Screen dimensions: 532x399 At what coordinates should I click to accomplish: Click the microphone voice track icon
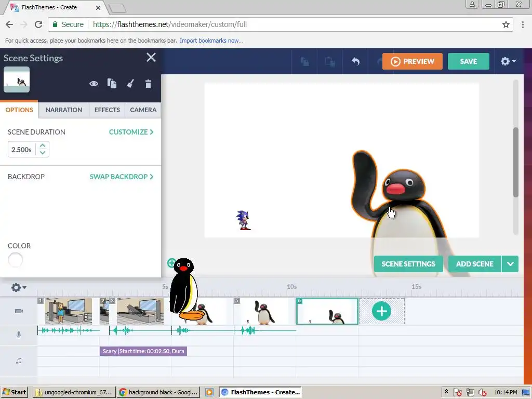point(19,335)
